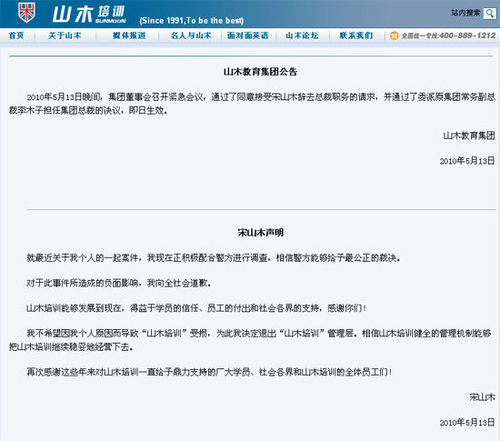Click the paragraph beginning 再次感谢这些年来

(x=209, y=372)
